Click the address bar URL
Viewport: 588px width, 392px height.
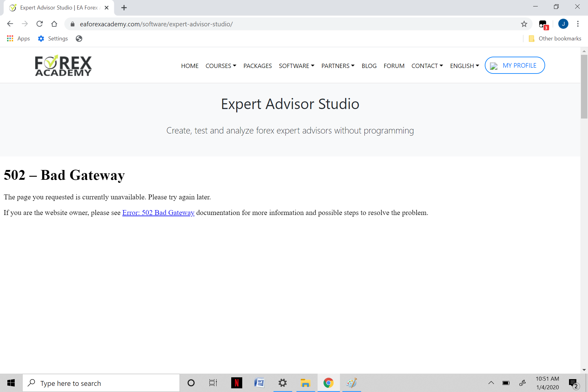tap(156, 24)
